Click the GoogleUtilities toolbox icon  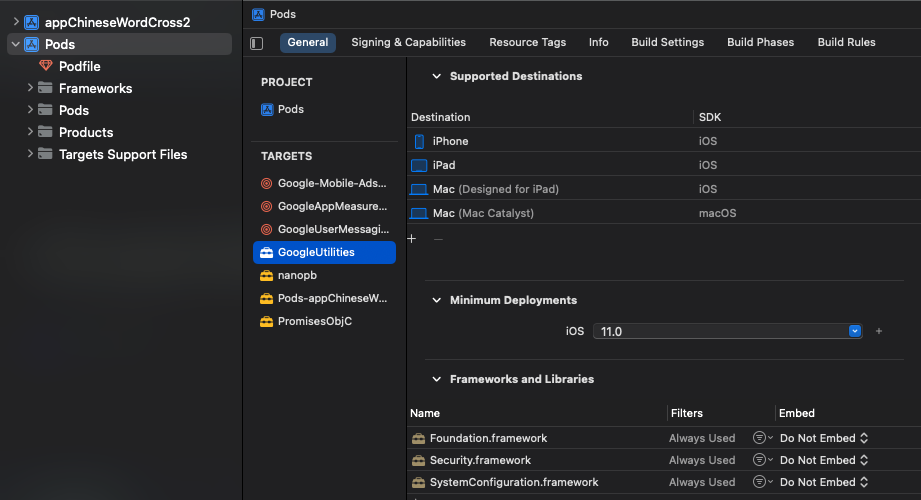[x=267, y=252]
